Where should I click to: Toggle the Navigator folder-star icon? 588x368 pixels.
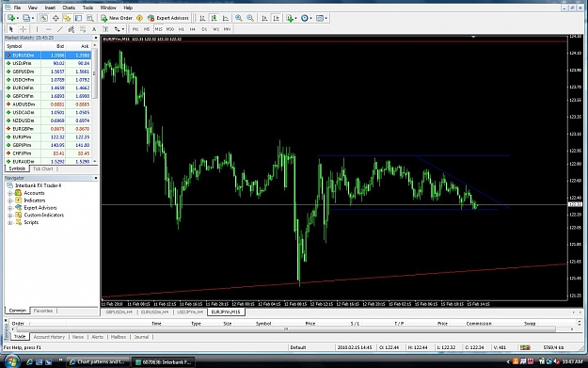67,18
